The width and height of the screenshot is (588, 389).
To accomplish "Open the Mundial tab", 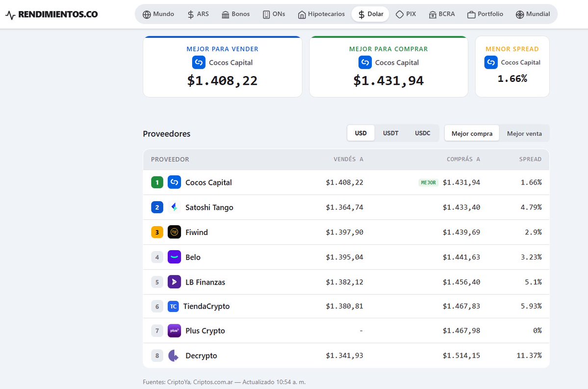I will pyautogui.click(x=533, y=14).
